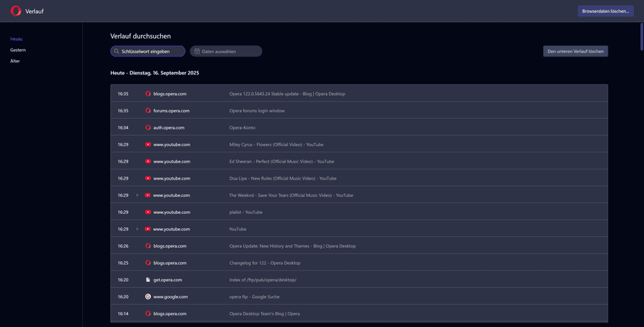Image resolution: width=644 pixels, height=327 pixels.
Task: Open Opera Update: New History and Themes entry
Action: click(x=293, y=245)
